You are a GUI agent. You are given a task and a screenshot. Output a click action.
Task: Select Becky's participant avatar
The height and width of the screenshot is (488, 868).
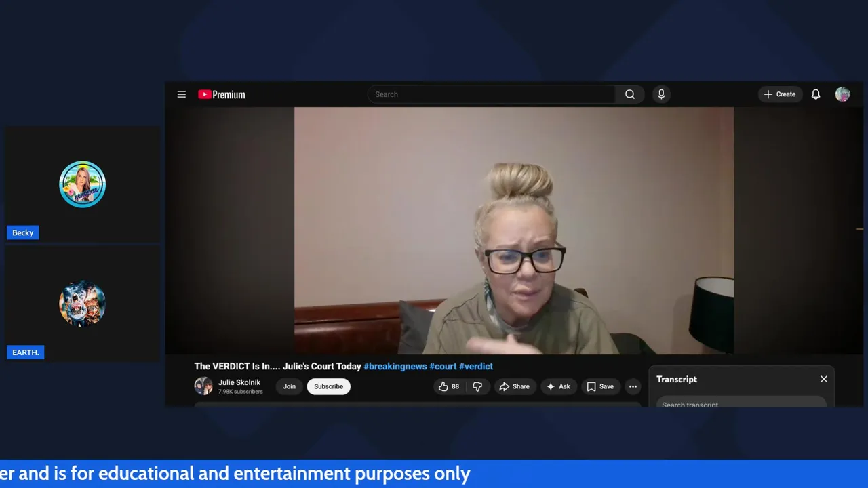coord(82,184)
